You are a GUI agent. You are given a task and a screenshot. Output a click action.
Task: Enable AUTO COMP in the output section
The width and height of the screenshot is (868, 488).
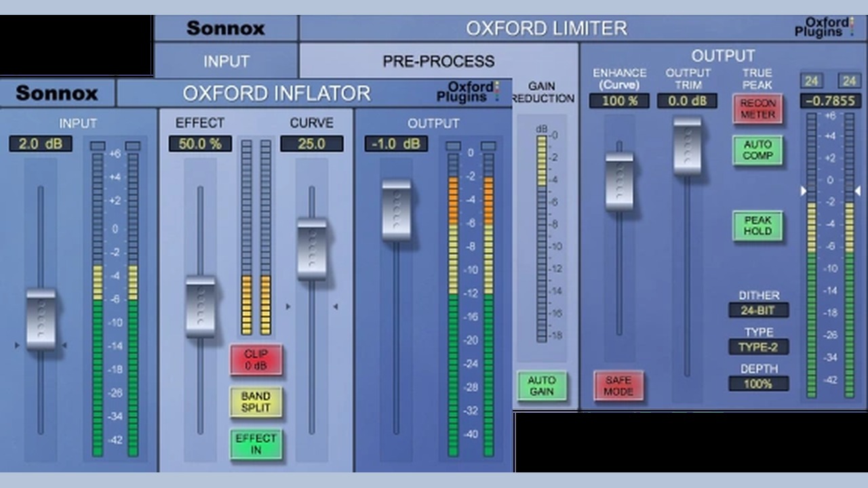point(757,150)
